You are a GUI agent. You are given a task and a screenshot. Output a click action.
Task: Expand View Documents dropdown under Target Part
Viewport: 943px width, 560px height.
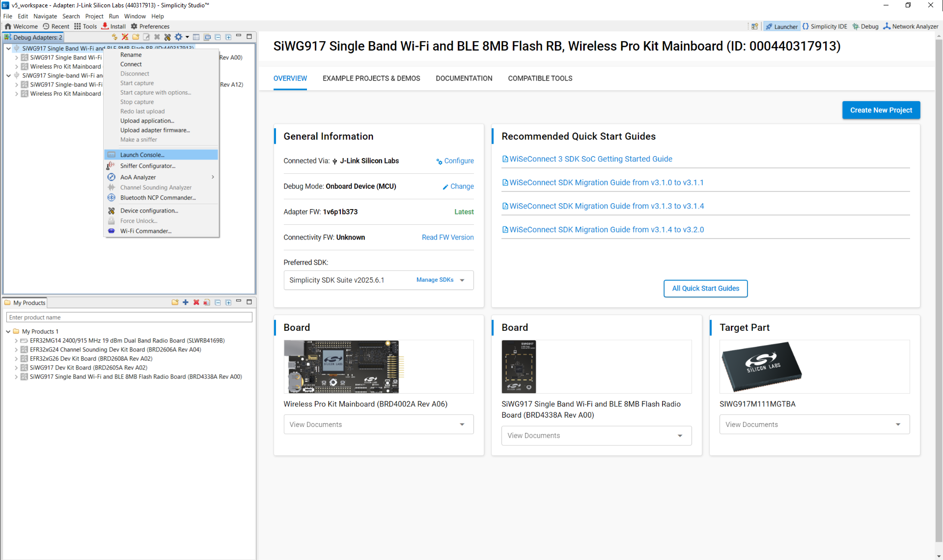point(898,425)
